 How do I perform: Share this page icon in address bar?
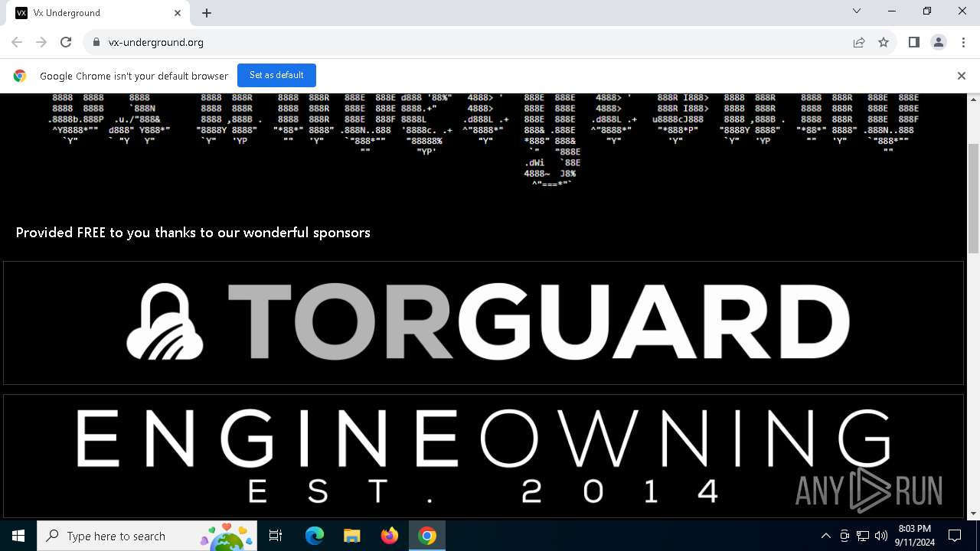[x=859, y=42]
